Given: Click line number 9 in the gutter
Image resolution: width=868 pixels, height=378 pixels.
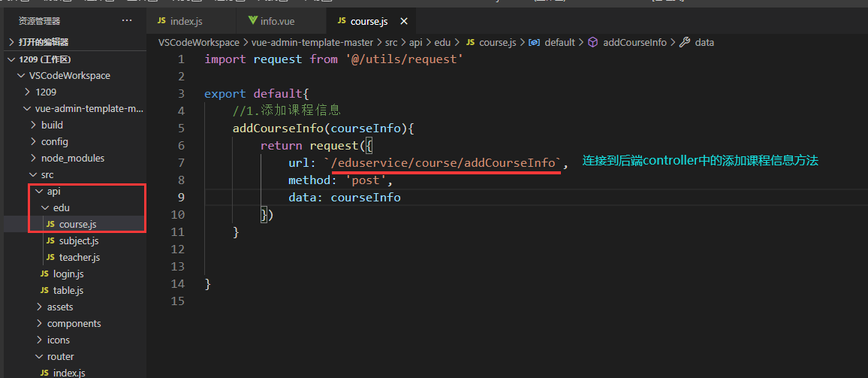Looking at the screenshot, I should pos(181,198).
